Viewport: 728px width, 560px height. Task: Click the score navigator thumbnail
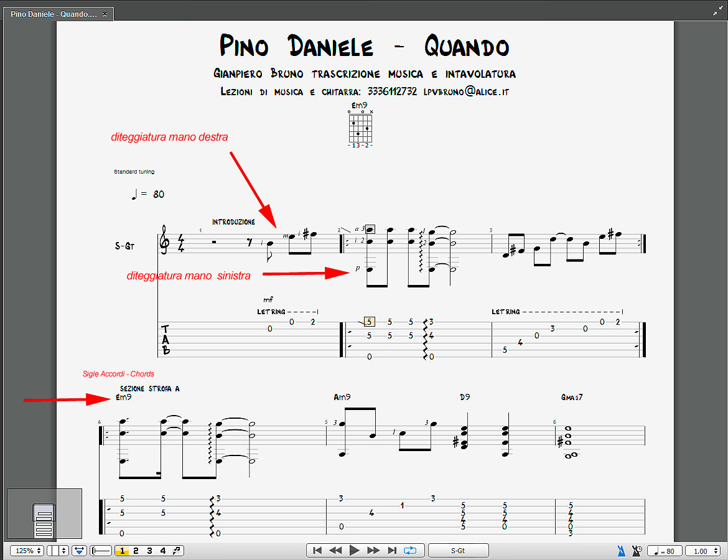point(45,513)
